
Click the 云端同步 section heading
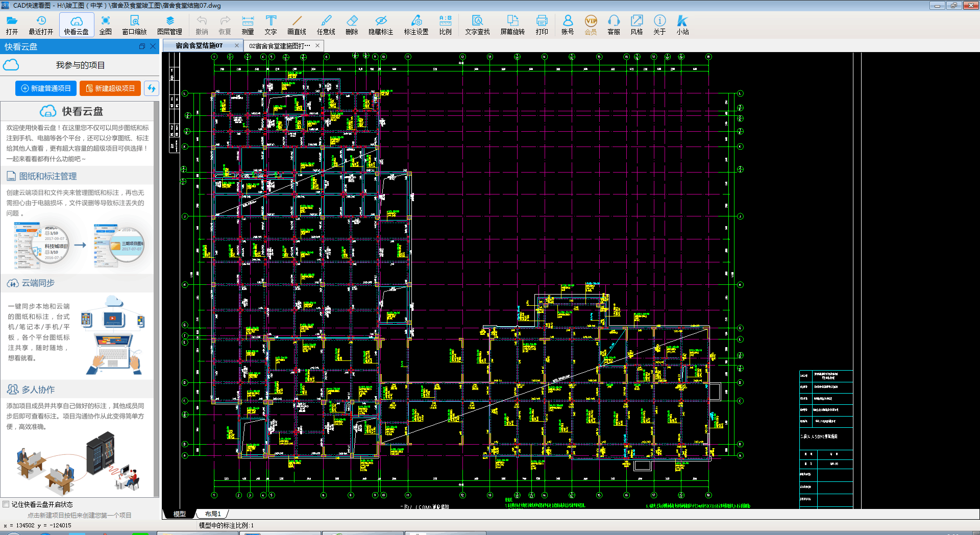coord(38,283)
